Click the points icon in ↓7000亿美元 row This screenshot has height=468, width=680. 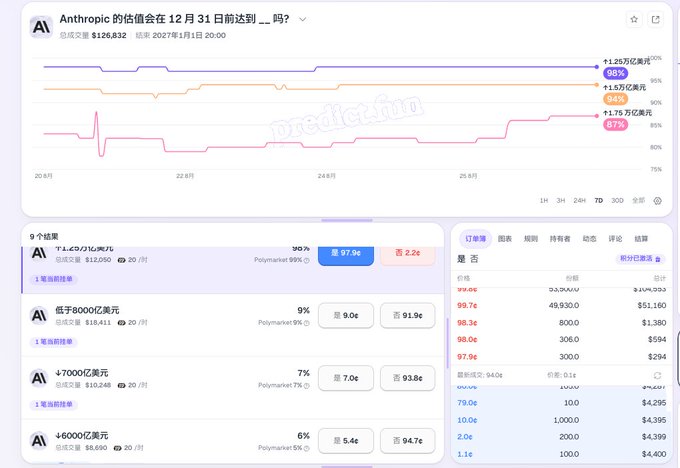coord(121,385)
